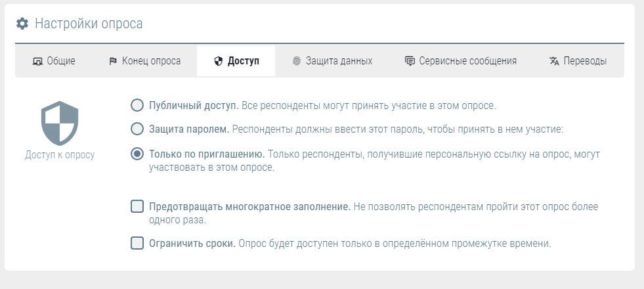Screen dimensions: 644x289
Task: Tick the Ограничить сроки checkbox
Action: [x=137, y=244]
